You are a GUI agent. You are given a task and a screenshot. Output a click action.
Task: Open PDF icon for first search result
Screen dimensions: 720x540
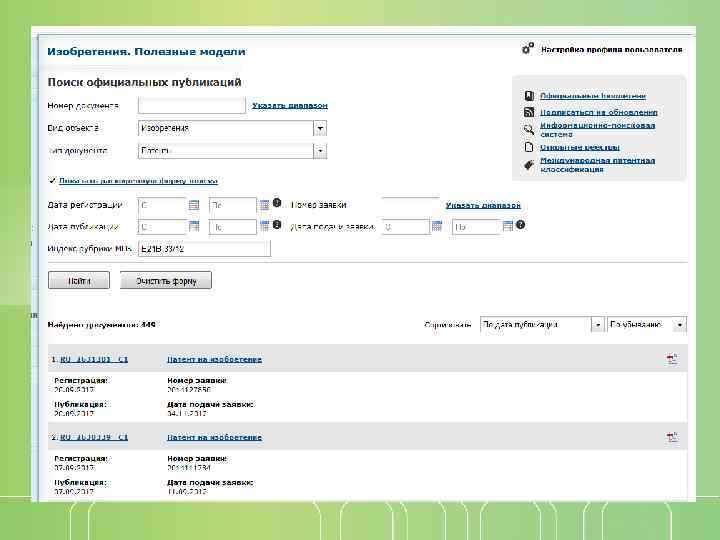pyautogui.click(x=672, y=359)
